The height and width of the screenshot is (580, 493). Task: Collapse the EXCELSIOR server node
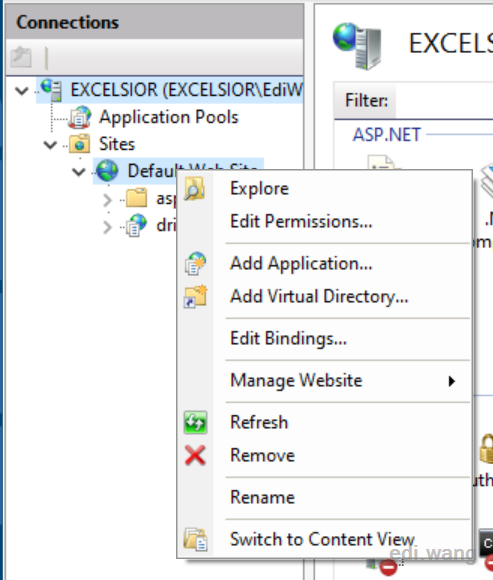(22, 90)
